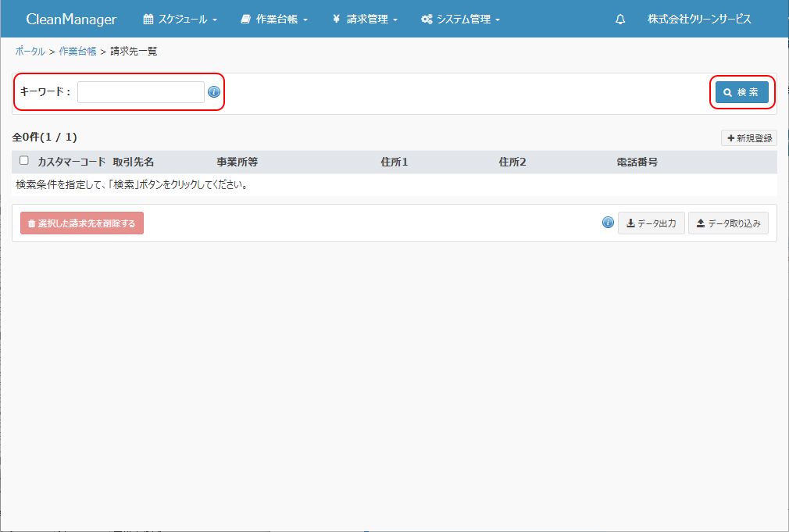Click the 取引先名 column header
This screenshot has height=532, width=789.
134,162
